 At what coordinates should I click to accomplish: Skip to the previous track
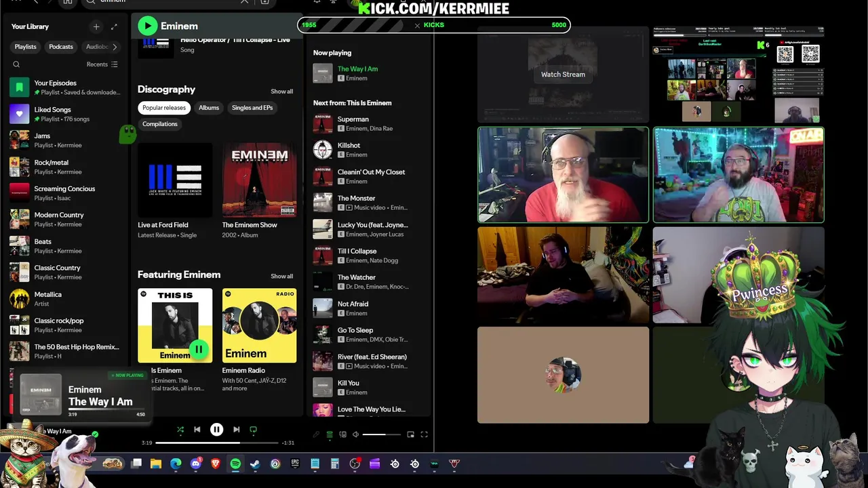[x=197, y=429]
